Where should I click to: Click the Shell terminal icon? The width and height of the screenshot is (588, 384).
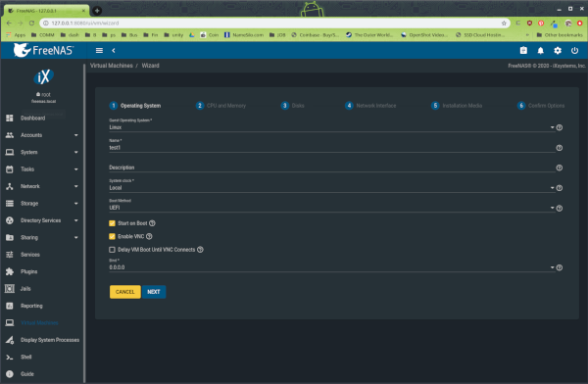pos(10,357)
